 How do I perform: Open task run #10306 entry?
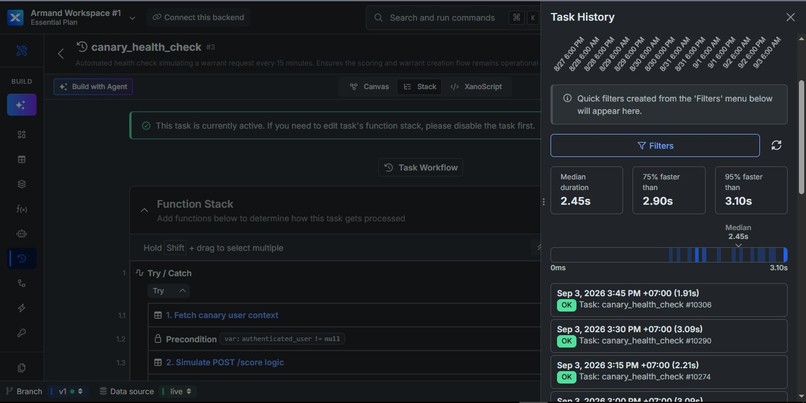click(x=669, y=299)
